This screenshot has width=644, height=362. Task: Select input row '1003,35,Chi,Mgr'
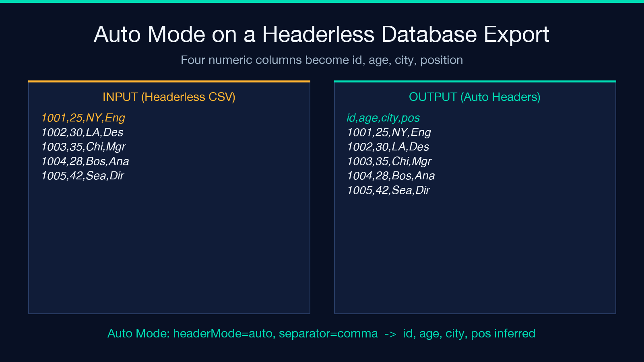[x=83, y=147]
